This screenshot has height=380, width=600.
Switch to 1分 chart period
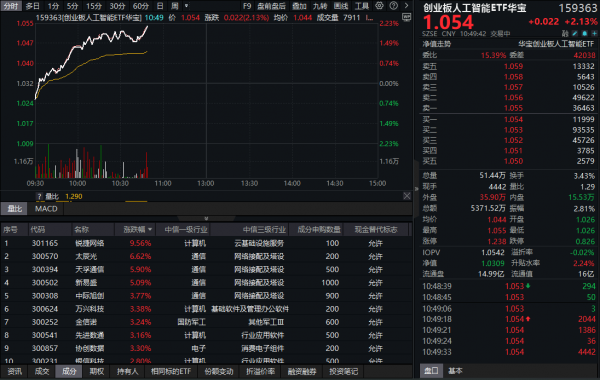tap(53, 6)
